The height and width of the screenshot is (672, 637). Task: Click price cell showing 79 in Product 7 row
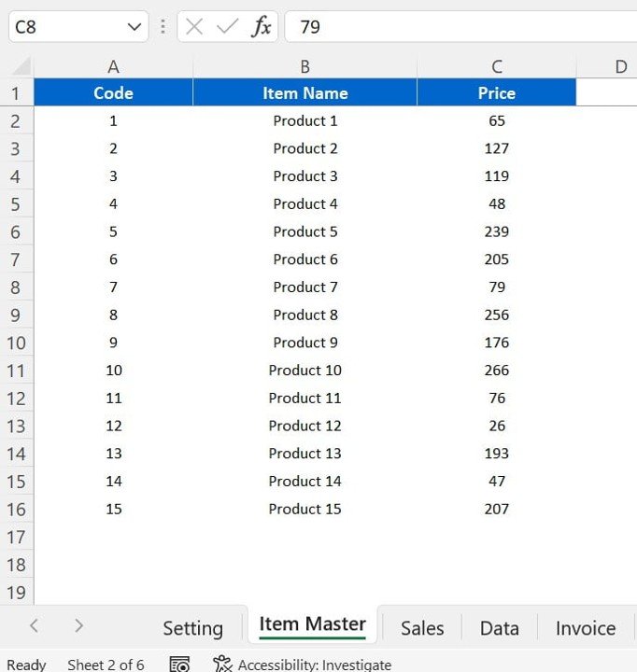[497, 287]
